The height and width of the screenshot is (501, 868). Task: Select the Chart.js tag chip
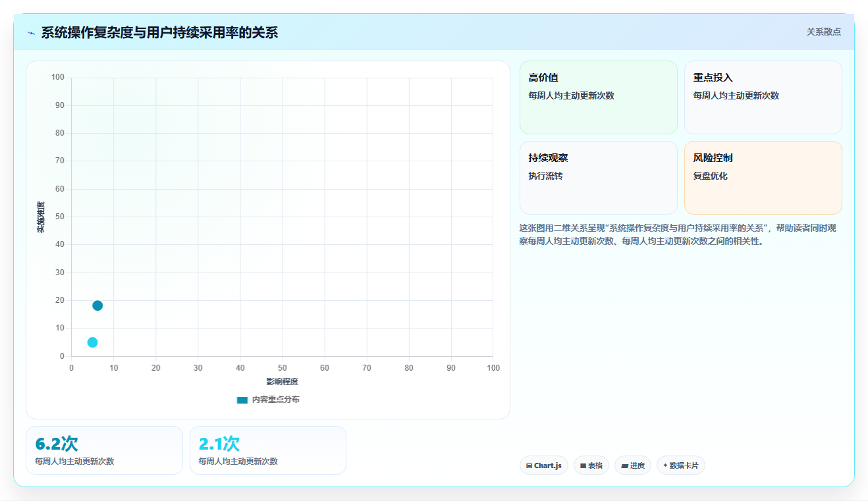click(544, 465)
